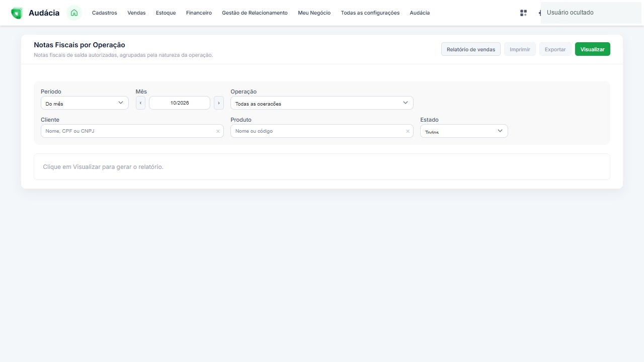
Task: Open the Meu Negócio menu
Action: coord(314,13)
